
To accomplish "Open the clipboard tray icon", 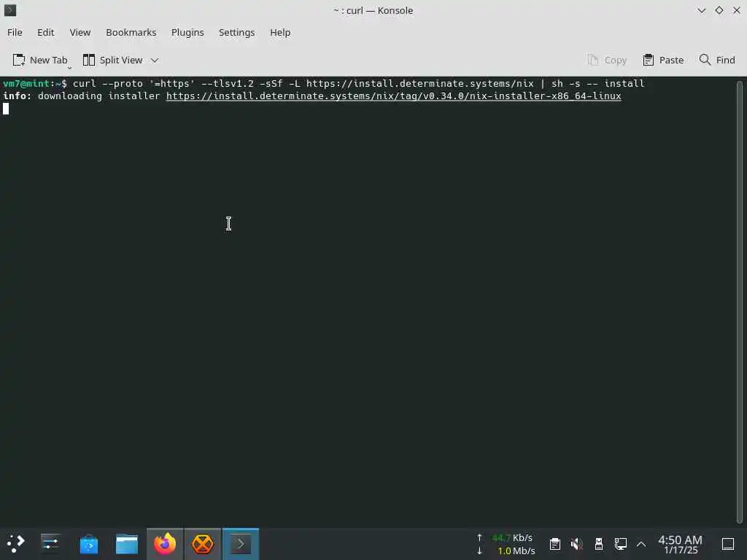I will (x=555, y=544).
